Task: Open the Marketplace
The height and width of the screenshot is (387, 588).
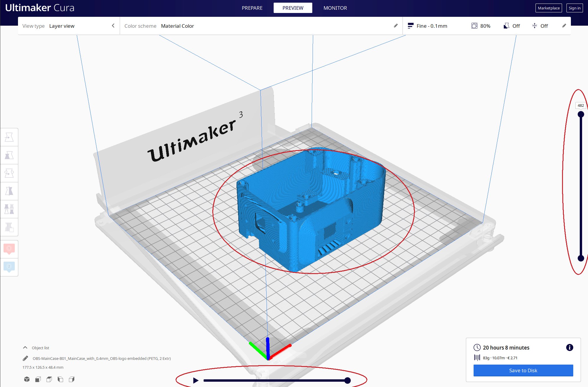Action: pos(548,8)
